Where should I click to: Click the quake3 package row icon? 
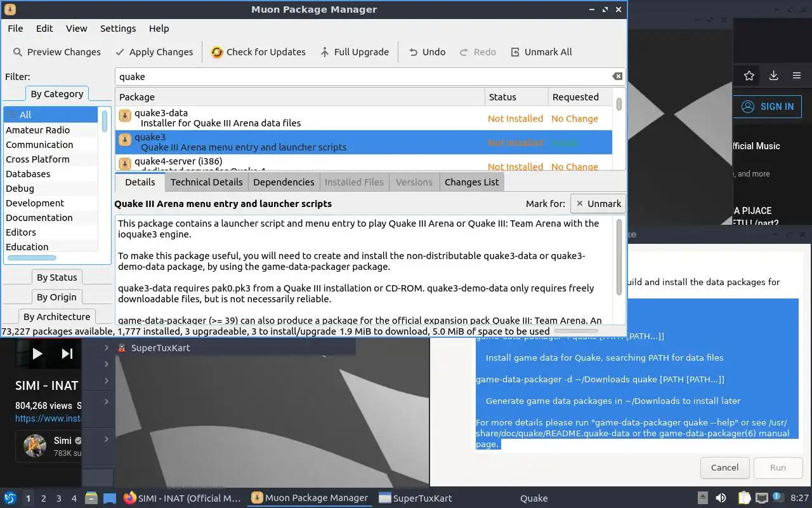pos(125,140)
